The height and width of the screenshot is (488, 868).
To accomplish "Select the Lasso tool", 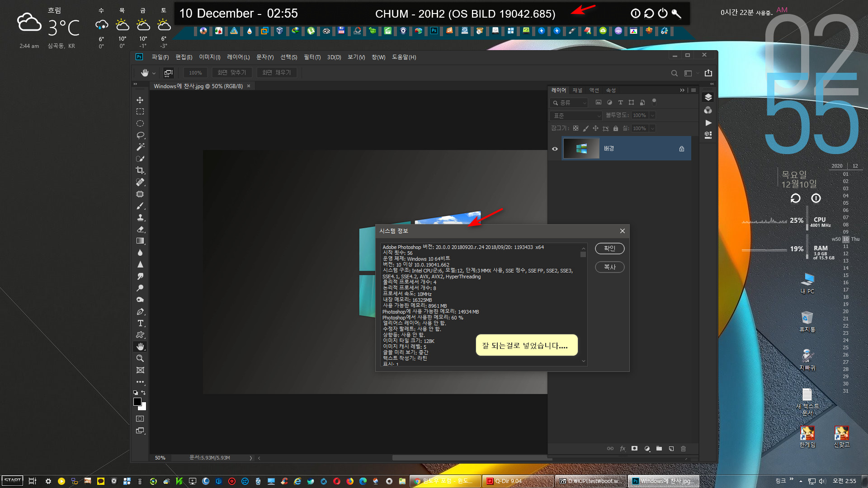I will pyautogui.click(x=140, y=135).
